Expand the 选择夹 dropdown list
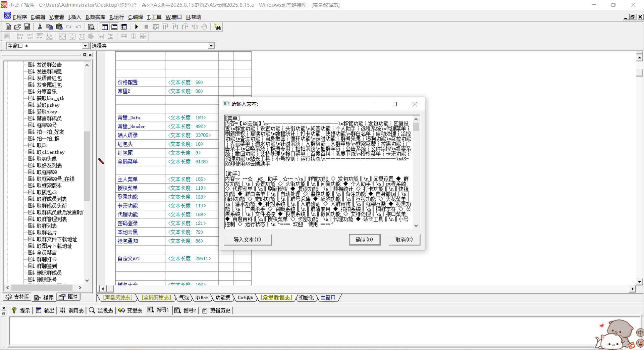 pyautogui.click(x=211, y=46)
